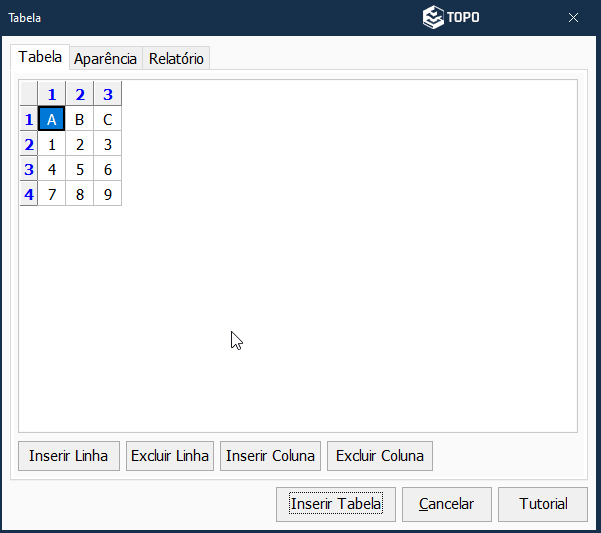Select column header 3
This screenshot has width=601, height=533.
(x=108, y=95)
